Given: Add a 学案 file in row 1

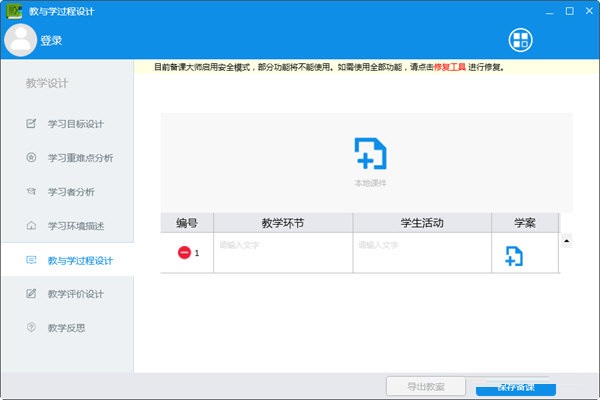Looking at the screenshot, I should coord(514,256).
